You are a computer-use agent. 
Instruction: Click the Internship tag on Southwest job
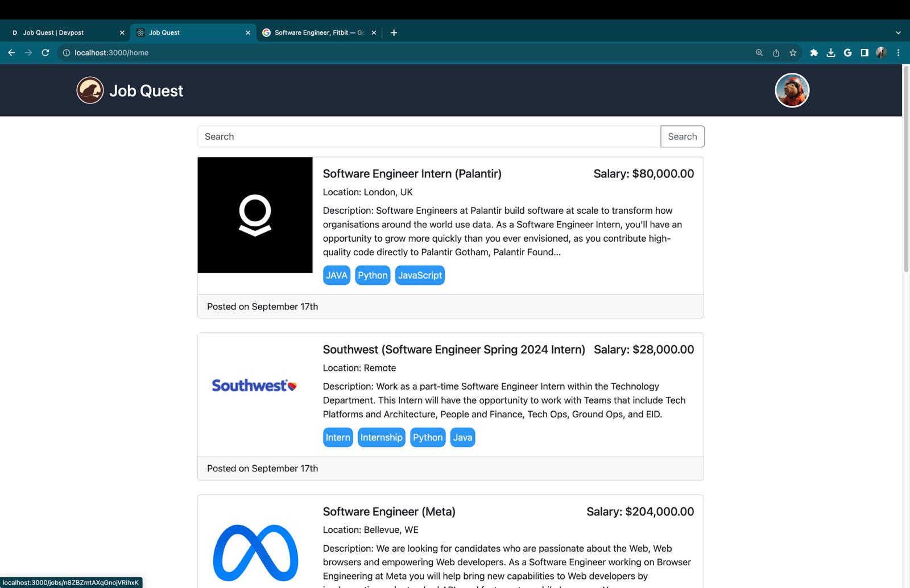382,437
